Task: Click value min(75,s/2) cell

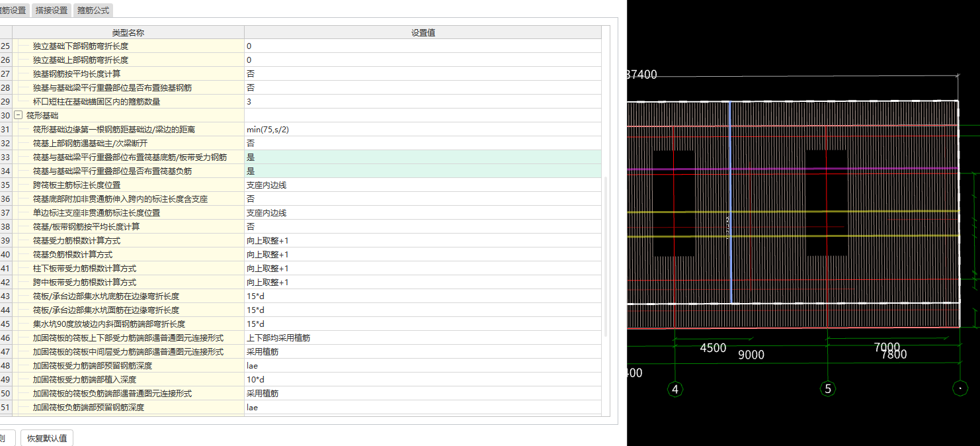Action: click(x=423, y=130)
